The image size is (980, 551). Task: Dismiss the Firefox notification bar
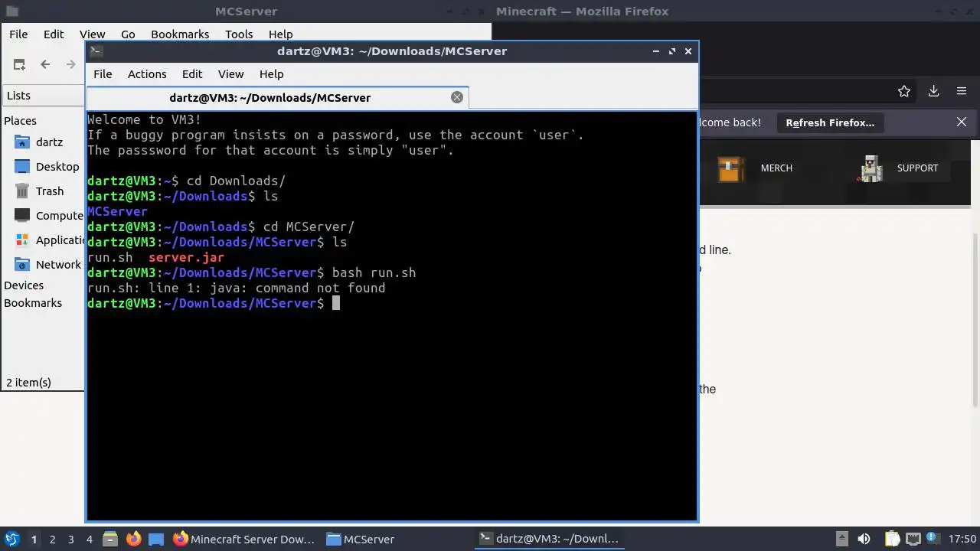tap(962, 122)
